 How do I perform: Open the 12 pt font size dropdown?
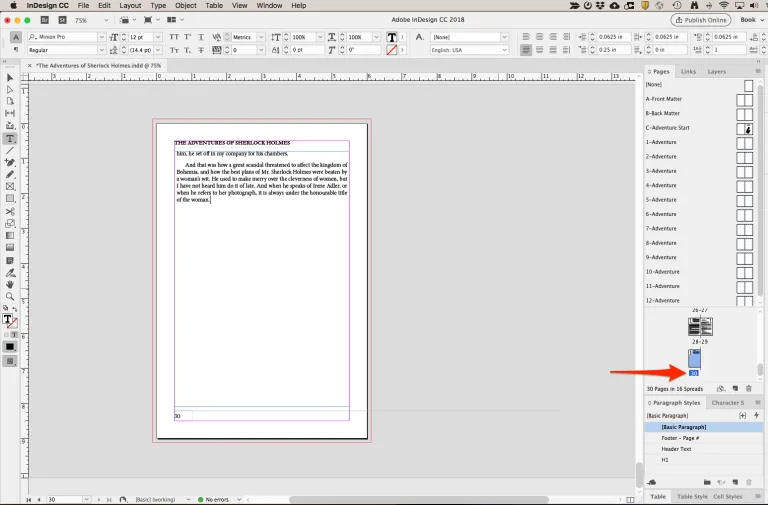(x=158, y=37)
